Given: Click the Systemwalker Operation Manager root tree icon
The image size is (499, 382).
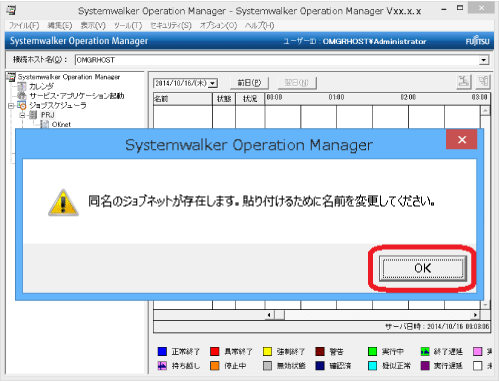Looking at the screenshot, I should tap(11, 77).
